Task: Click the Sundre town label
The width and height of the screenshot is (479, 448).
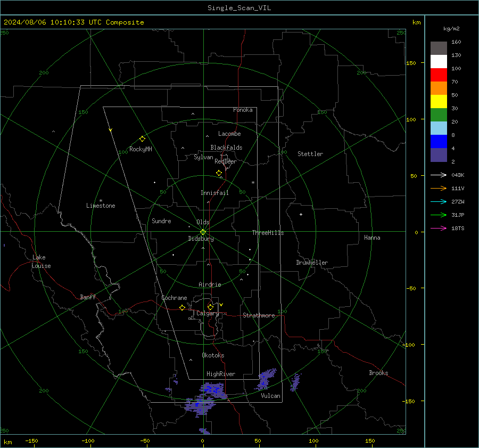Action: [161, 221]
